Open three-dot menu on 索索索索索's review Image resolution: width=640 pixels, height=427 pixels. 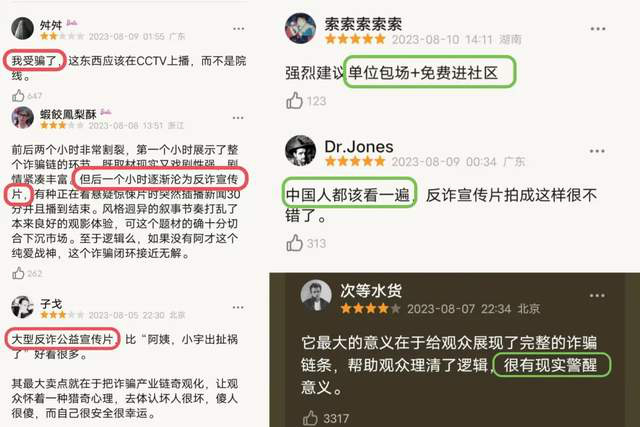point(598,29)
